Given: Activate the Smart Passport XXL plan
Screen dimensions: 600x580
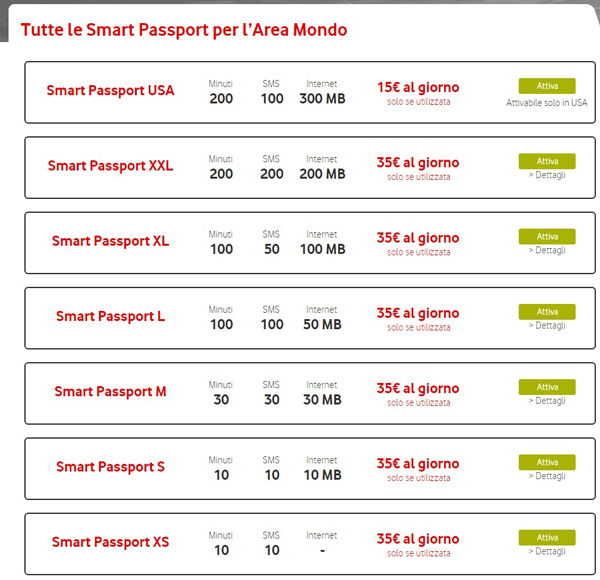Looking at the screenshot, I should (x=547, y=161).
